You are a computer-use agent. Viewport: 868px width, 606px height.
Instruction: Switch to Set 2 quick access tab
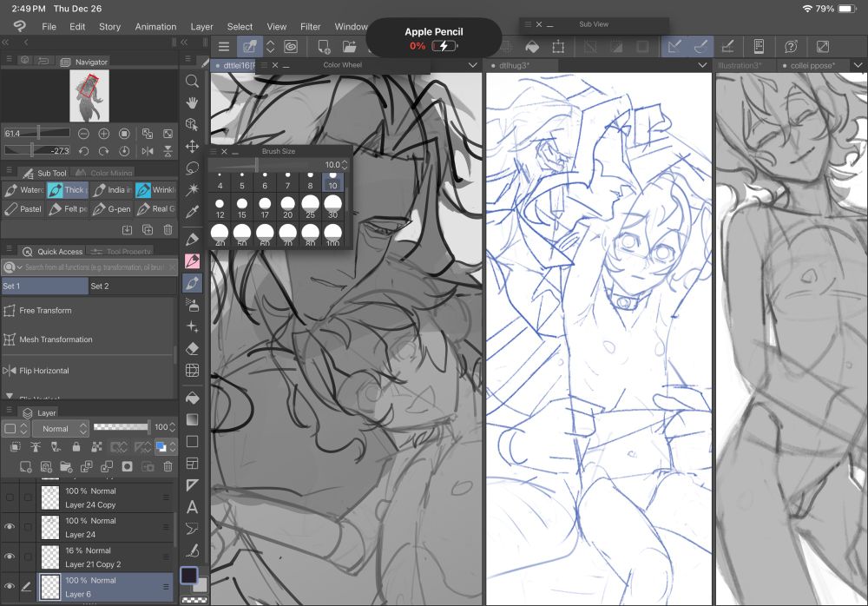click(x=132, y=286)
